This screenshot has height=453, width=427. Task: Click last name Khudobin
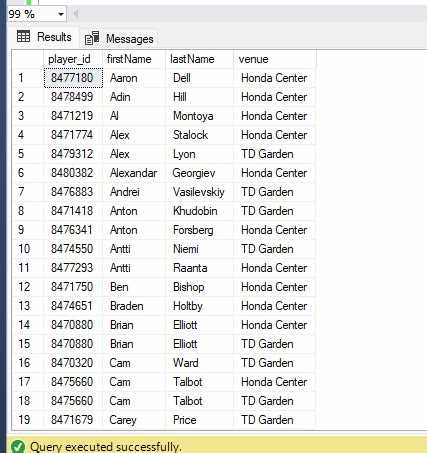click(x=195, y=211)
